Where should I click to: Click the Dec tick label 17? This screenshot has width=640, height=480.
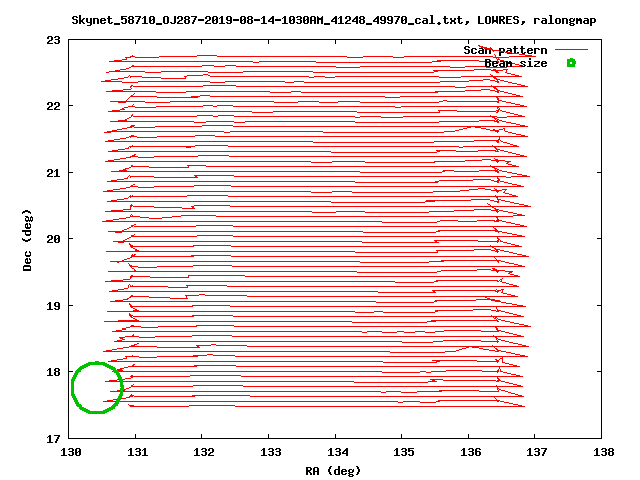(x=53, y=439)
